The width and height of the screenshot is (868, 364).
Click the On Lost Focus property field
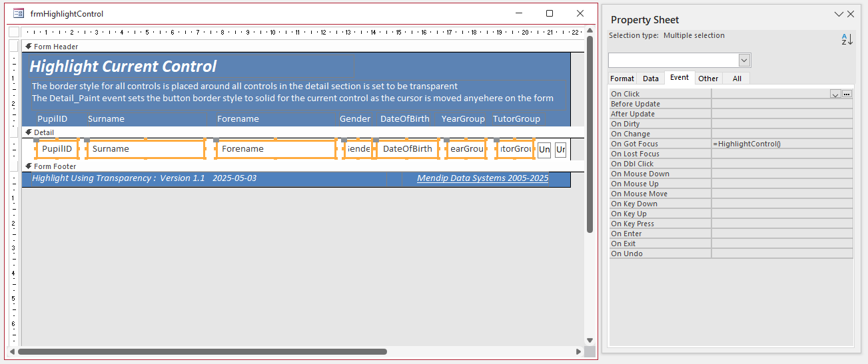(782, 154)
